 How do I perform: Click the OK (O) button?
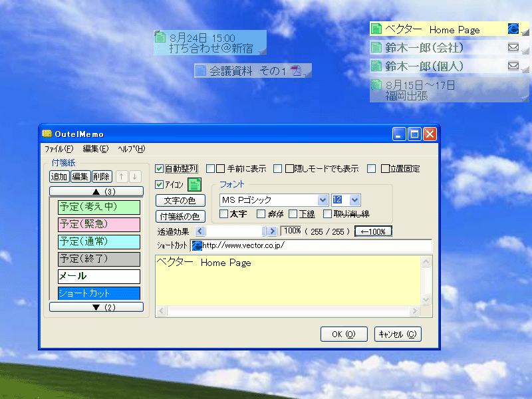[344, 334]
